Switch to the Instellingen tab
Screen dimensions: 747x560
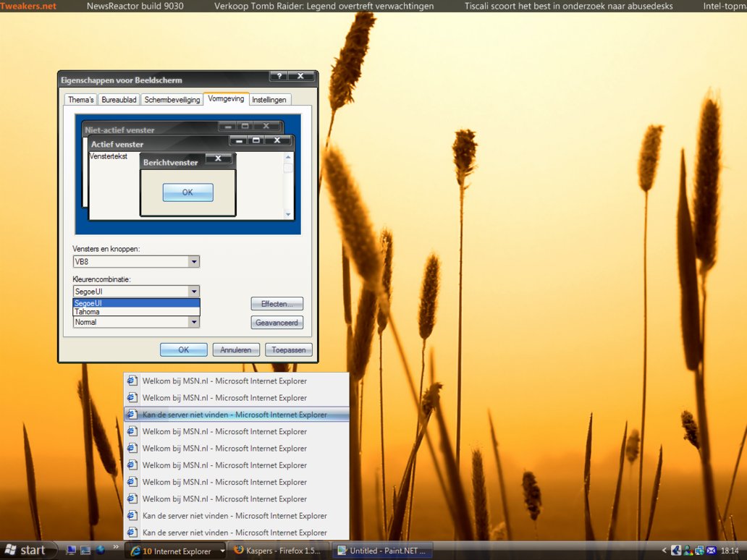coord(269,100)
